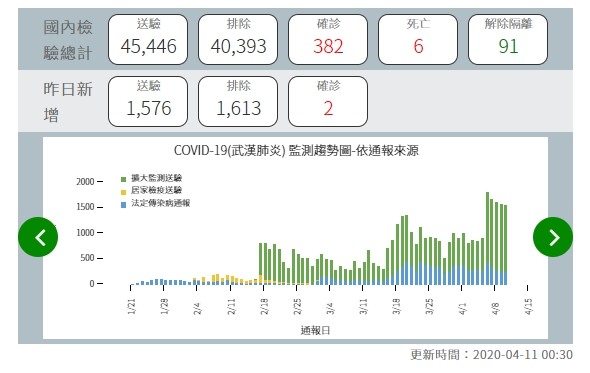
Task: Click the 3/18 x-axis date label
Action: click(396, 306)
